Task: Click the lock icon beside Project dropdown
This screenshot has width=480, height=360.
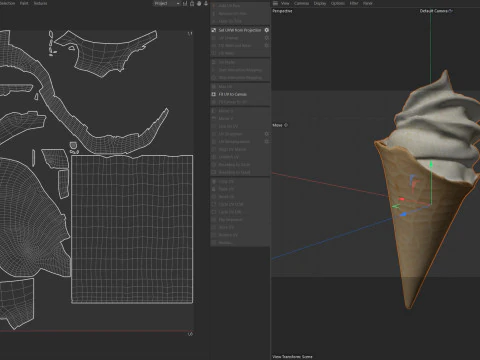Action: tap(192, 3)
